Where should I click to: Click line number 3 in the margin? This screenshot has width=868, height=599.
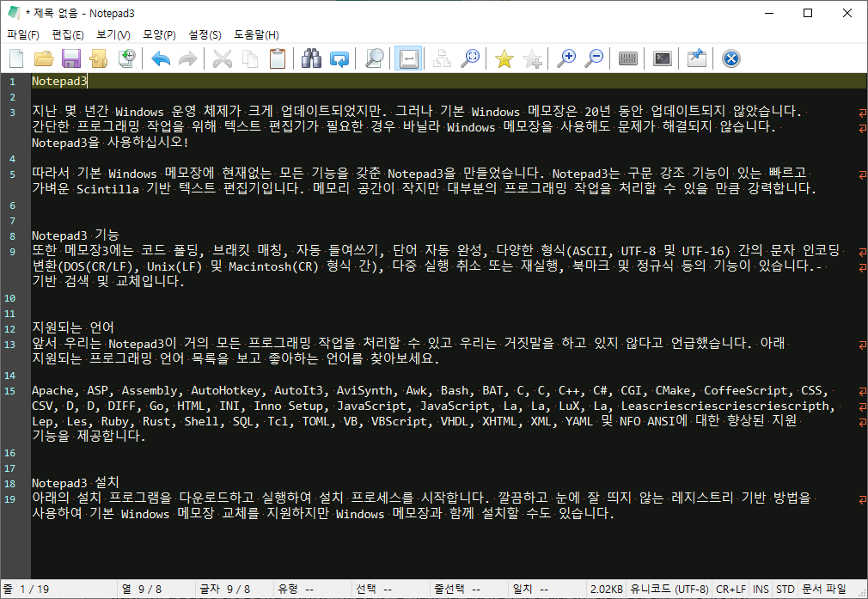(x=12, y=113)
